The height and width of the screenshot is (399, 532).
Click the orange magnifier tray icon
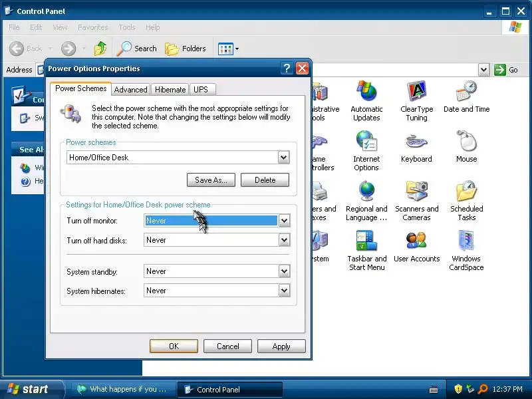(482, 389)
